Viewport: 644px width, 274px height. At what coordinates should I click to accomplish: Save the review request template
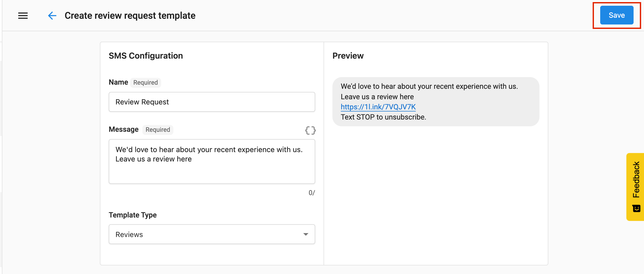point(616,15)
